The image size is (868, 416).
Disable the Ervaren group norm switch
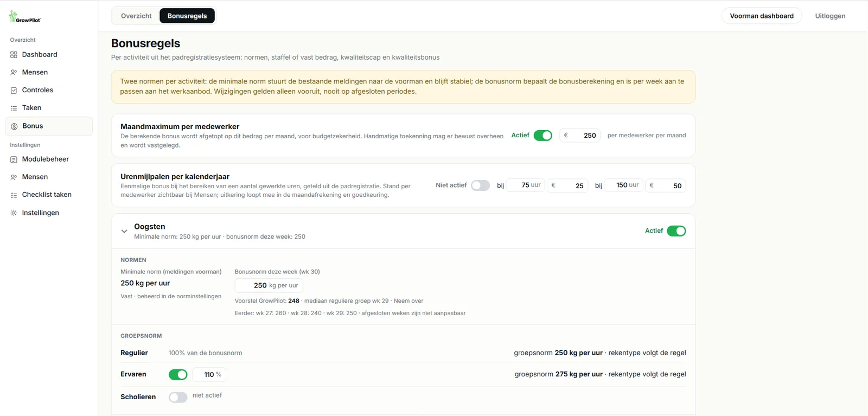click(178, 374)
